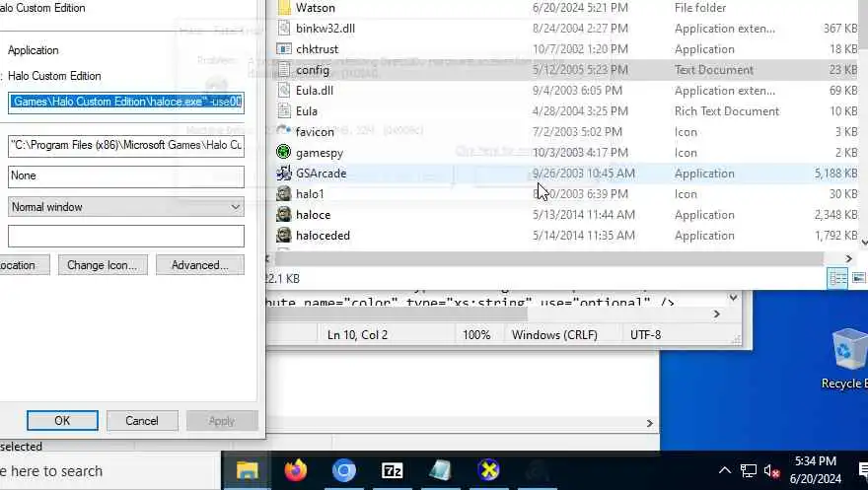Click the Explorer horizontal scrollbar
Screen dimensions: 868x490
click(549, 258)
